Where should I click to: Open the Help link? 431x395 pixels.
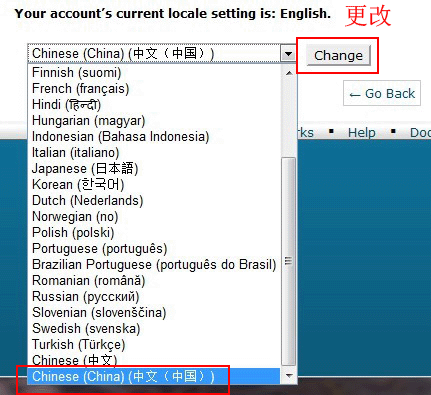pyautogui.click(x=362, y=133)
